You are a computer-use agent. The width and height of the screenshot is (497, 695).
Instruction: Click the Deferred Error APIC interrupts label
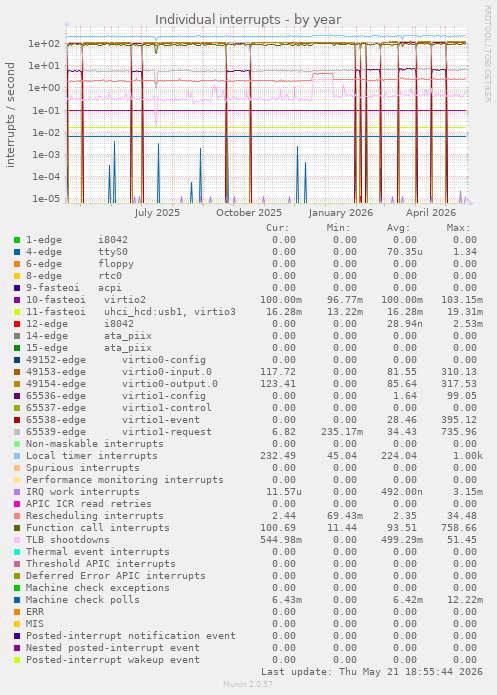coord(116,576)
